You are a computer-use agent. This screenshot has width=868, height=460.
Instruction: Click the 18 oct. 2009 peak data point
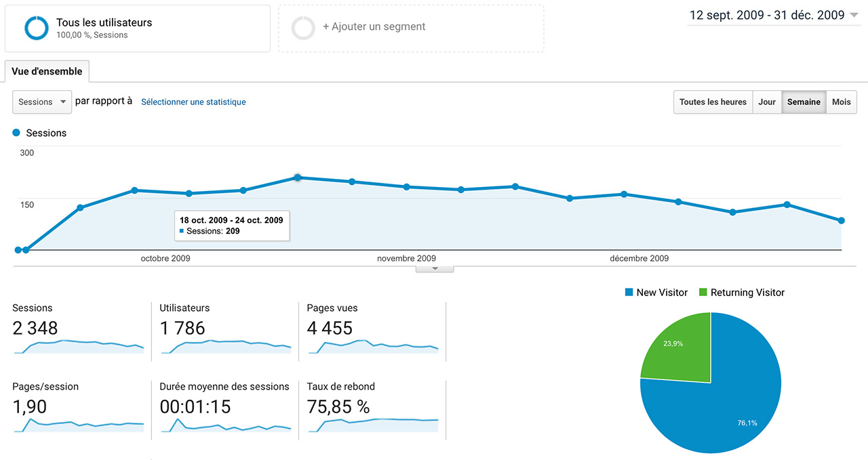[297, 177]
